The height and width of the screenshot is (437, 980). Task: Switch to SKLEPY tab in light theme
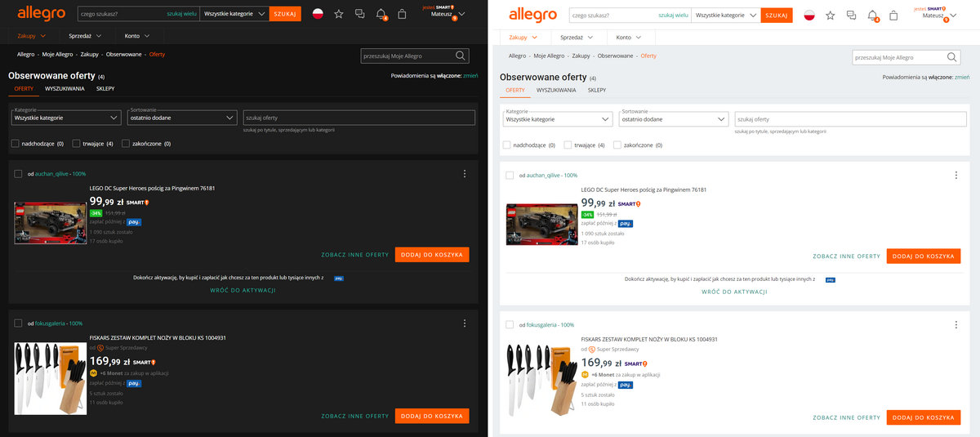click(x=597, y=90)
